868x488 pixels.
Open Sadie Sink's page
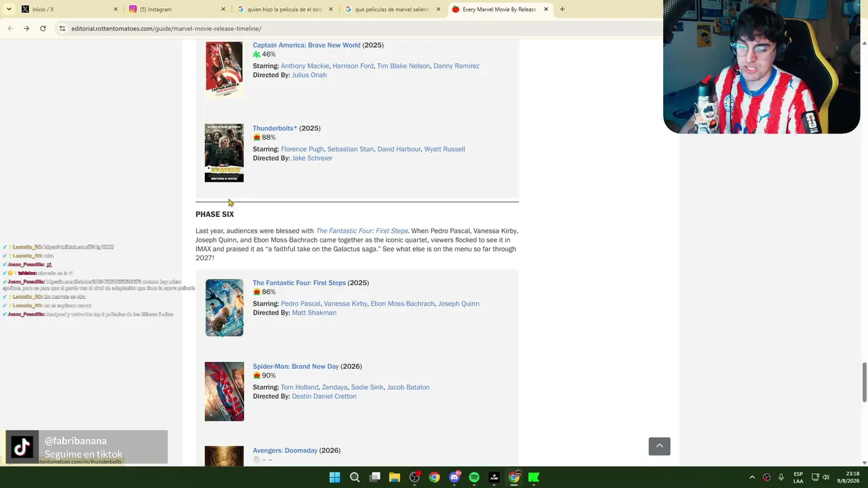point(367,388)
